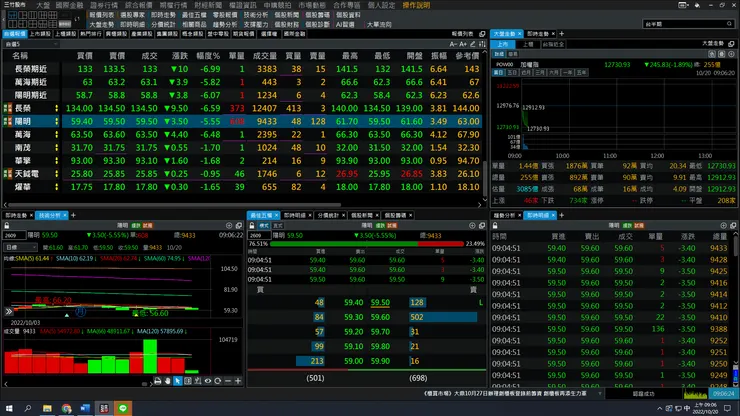Increase font size with A+ icon
This screenshot has width=740, height=416.
[463, 44]
